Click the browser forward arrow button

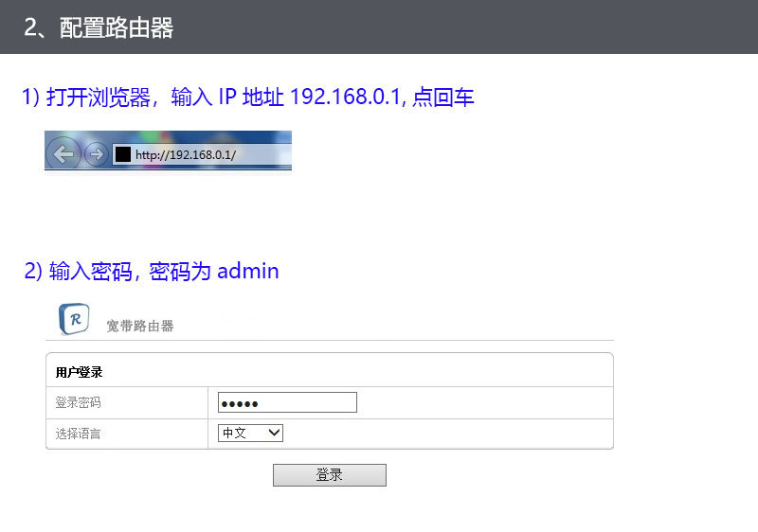(96, 154)
